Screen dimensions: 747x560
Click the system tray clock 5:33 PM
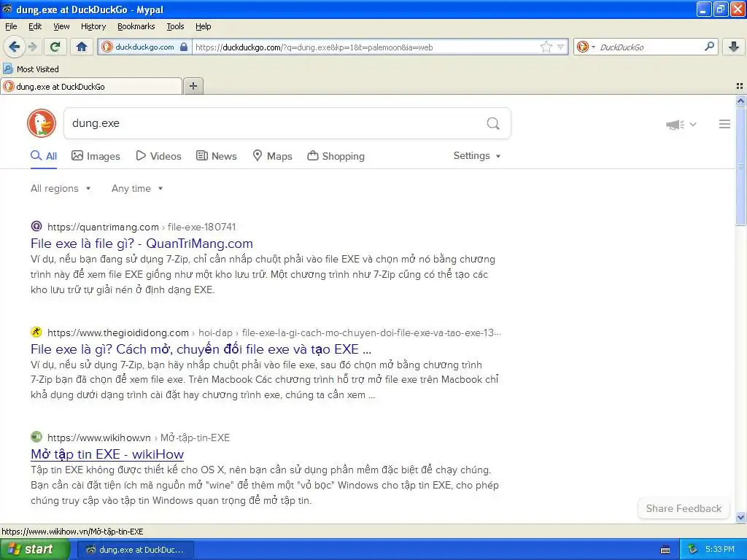[x=720, y=550]
